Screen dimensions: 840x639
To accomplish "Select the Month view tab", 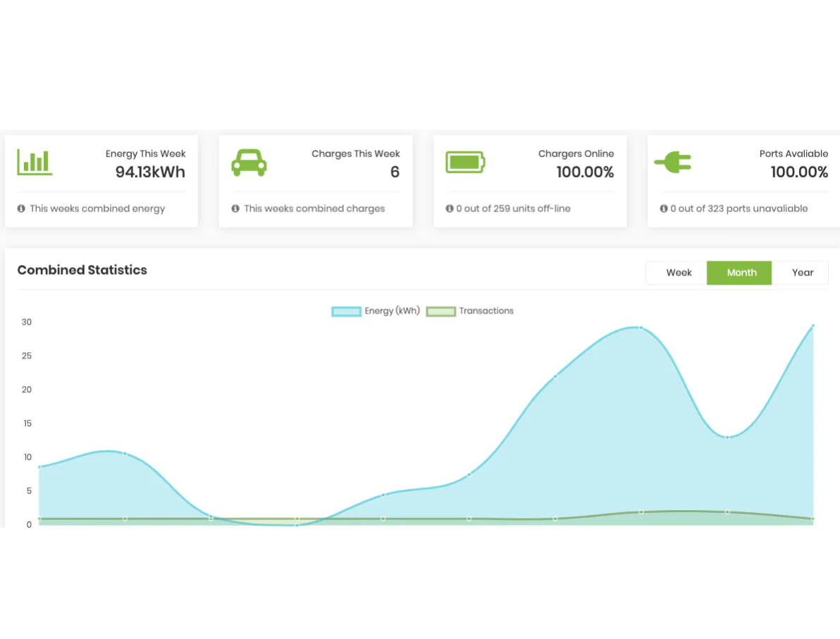I will [739, 273].
